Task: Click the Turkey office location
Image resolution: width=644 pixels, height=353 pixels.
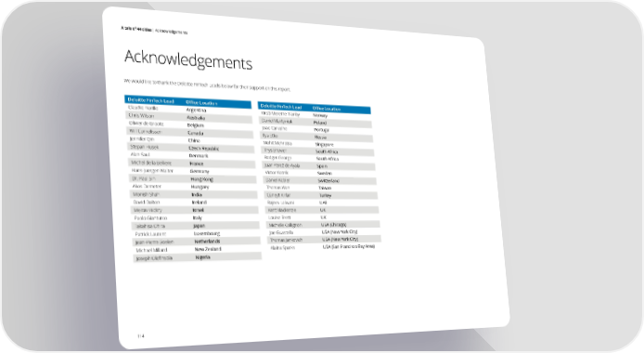Action: (325, 195)
